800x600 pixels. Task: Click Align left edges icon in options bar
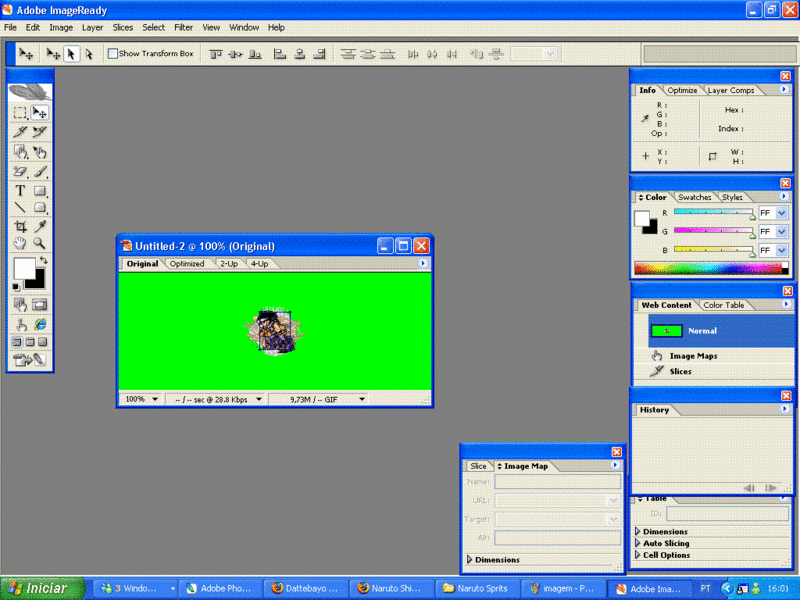(x=280, y=54)
